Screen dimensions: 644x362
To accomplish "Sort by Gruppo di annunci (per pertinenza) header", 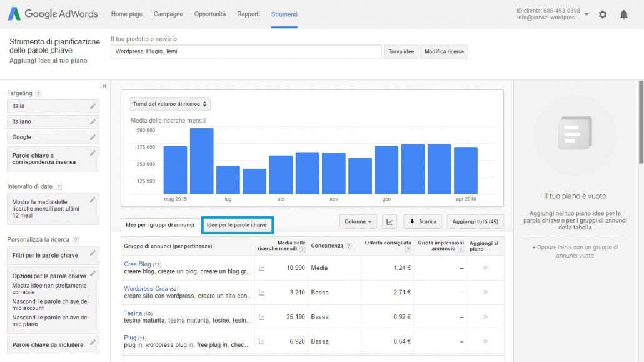I will 168,246.
